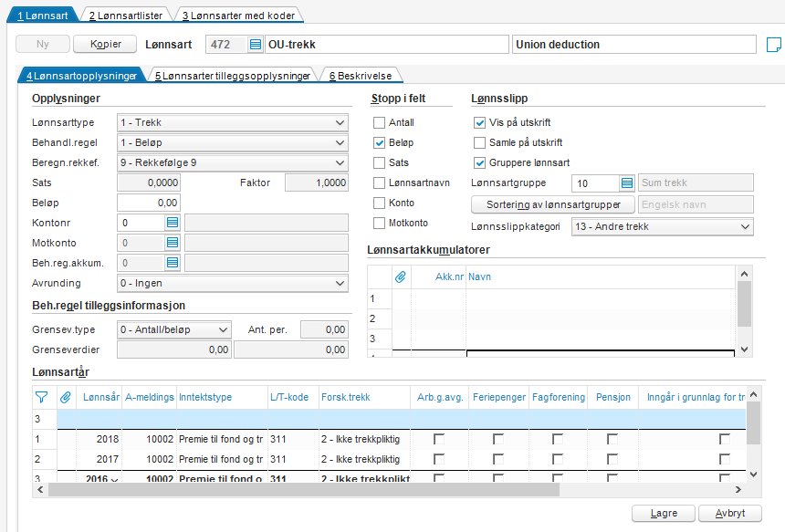Uncheck the Beløp stop-in-field checkbox
The width and height of the screenshot is (785, 532).
pyautogui.click(x=380, y=142)
